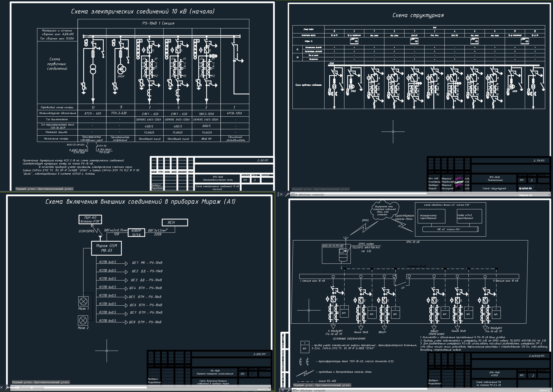Select the 'I секция шин 10 кВ' label

[x=313, y=281]
